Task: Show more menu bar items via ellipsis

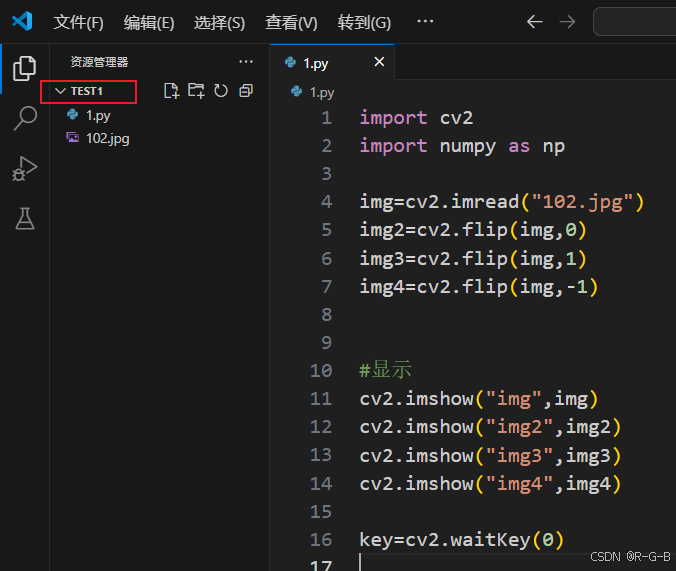Action: (425, 21)
